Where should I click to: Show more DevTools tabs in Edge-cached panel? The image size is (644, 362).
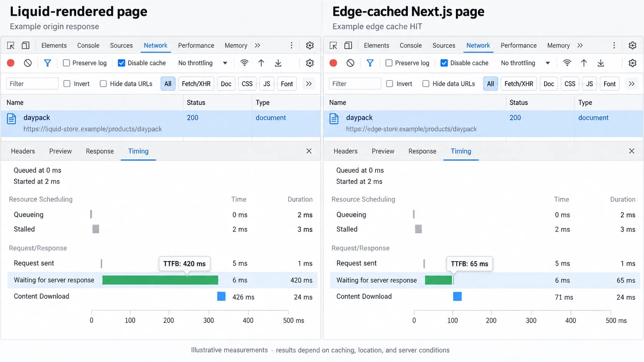click(580, 45)
